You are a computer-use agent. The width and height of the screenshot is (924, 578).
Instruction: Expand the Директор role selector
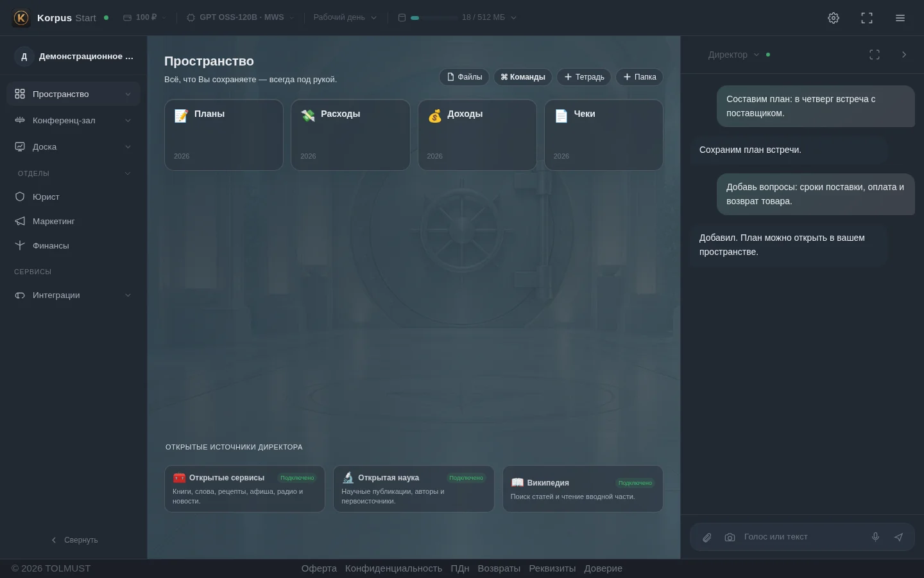(733, 55)
